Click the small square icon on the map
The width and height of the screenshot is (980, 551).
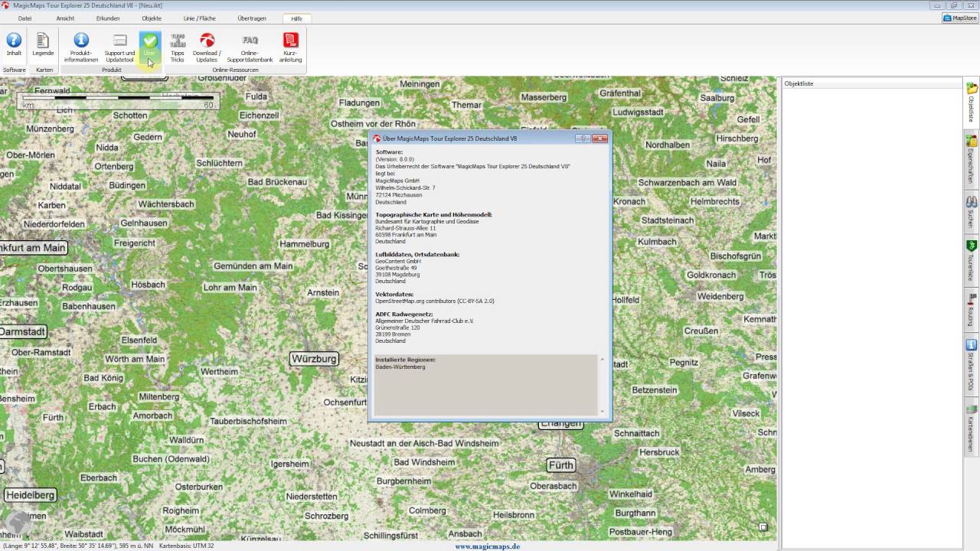763,527
